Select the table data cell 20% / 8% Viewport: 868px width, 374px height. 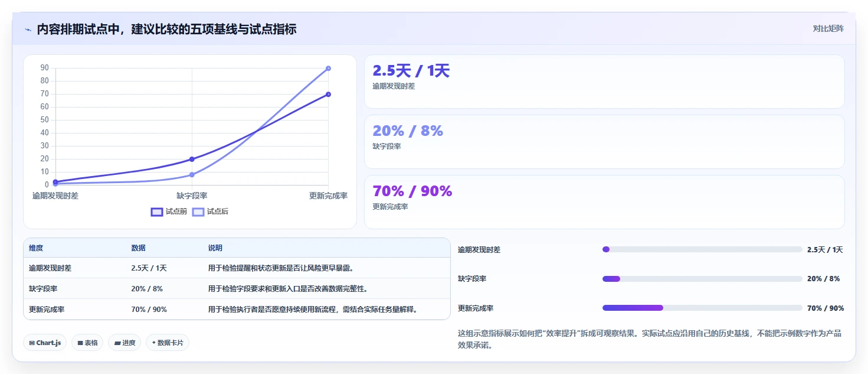(x=147, y=289)
